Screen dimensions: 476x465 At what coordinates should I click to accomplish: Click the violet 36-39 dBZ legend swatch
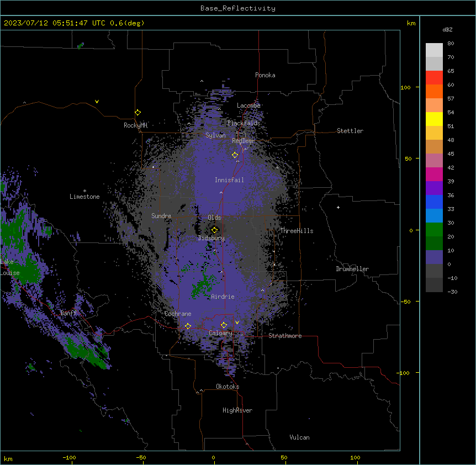click(434, 188)
